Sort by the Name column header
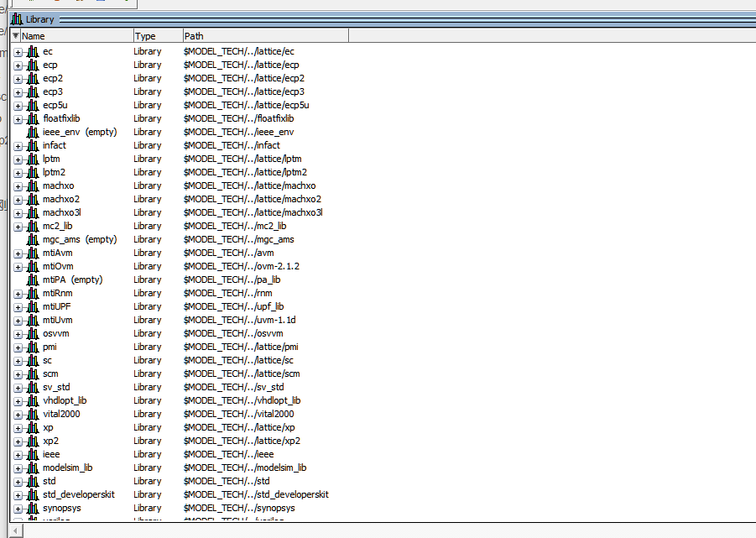 click(x=76, y=36)
